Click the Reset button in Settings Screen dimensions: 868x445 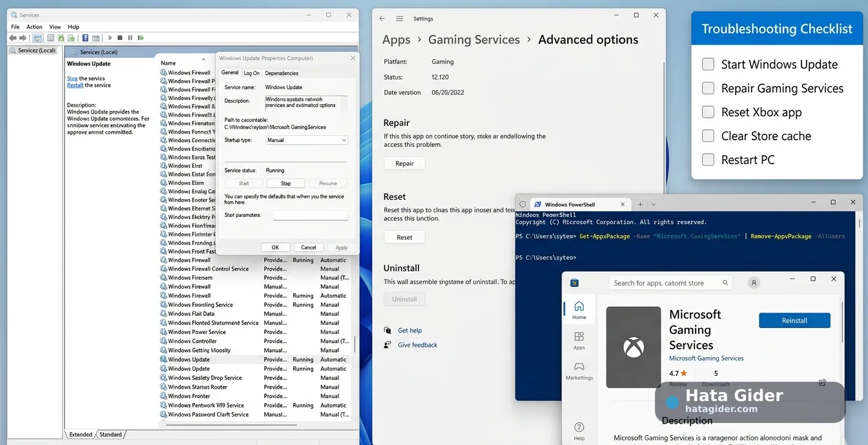(404, 237)
